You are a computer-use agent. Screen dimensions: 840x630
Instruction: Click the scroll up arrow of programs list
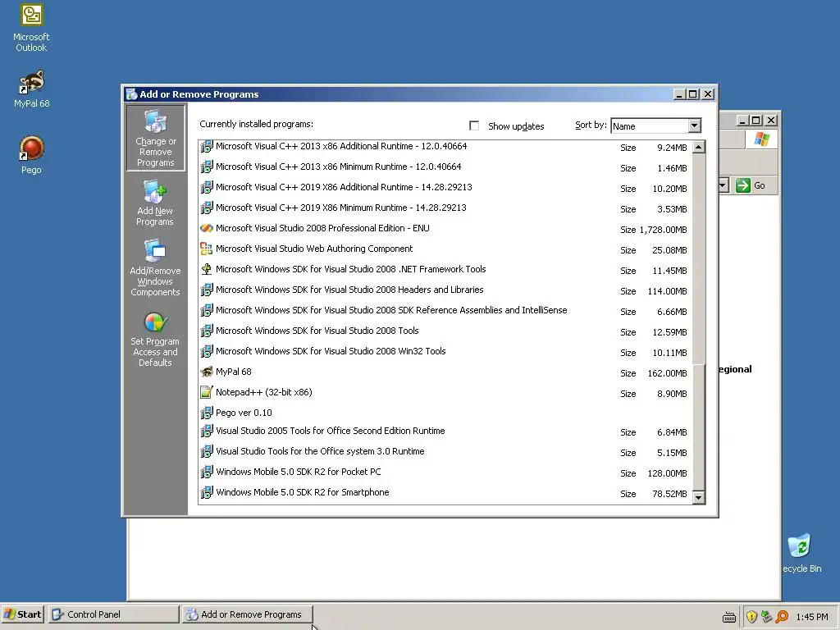click(x=699, y=147)
